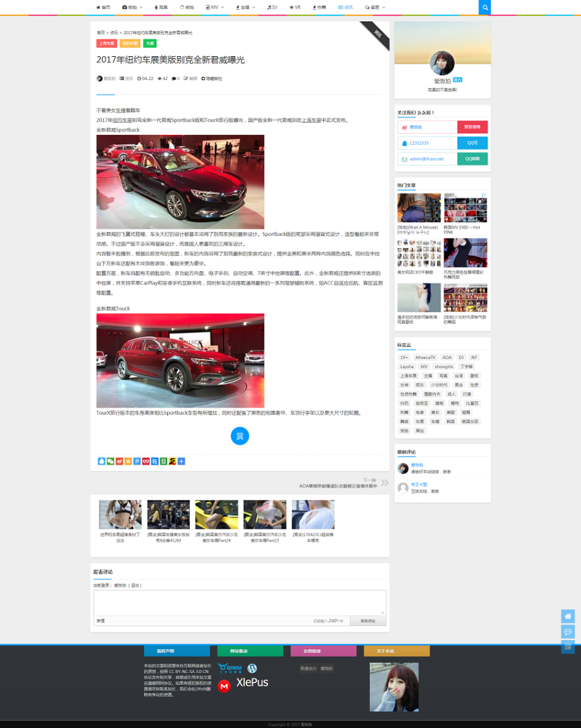581x728 pixels.
Task: Open the DJ nav item
Action: point(272,8)
